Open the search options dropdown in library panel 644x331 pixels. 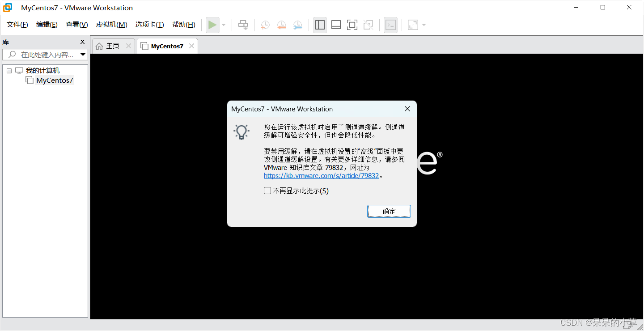coord(82,54)
